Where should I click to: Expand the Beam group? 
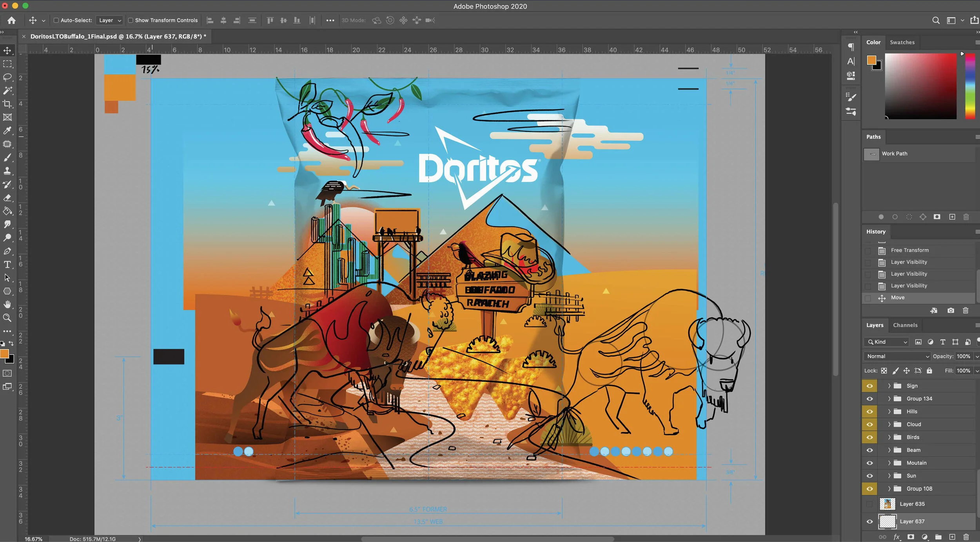pyautogui.click(x=889, y=450)
